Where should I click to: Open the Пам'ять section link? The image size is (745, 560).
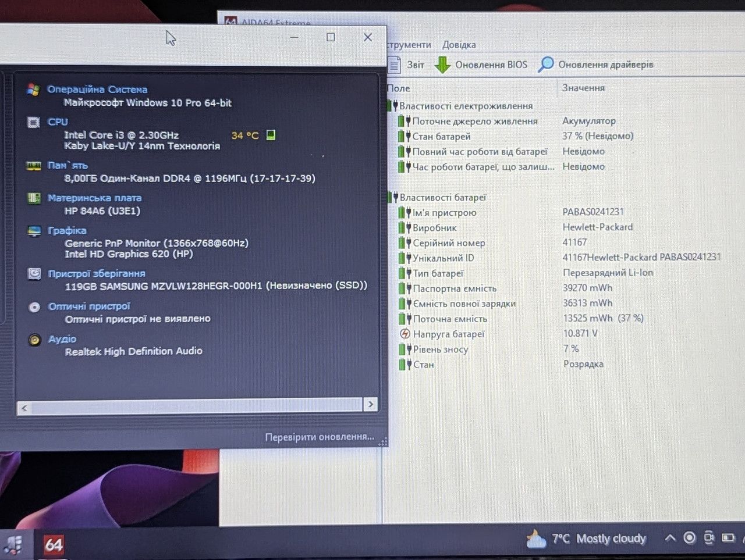68,166
